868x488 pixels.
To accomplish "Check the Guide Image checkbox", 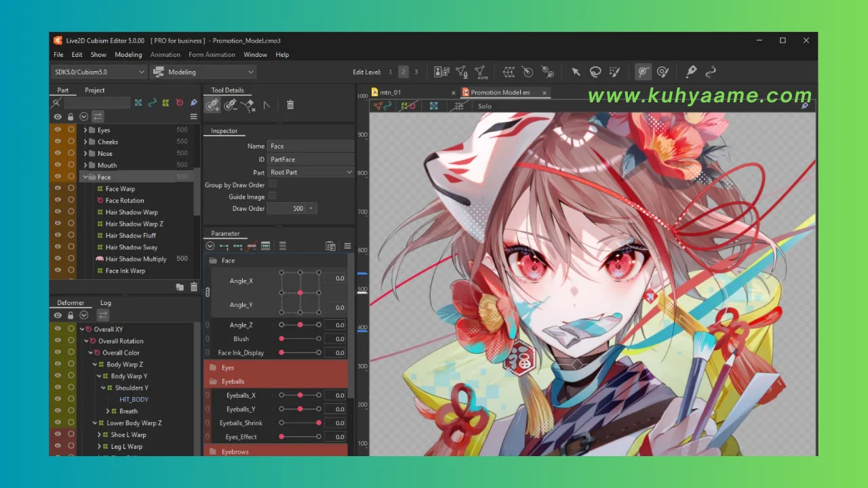I will 273,196.
